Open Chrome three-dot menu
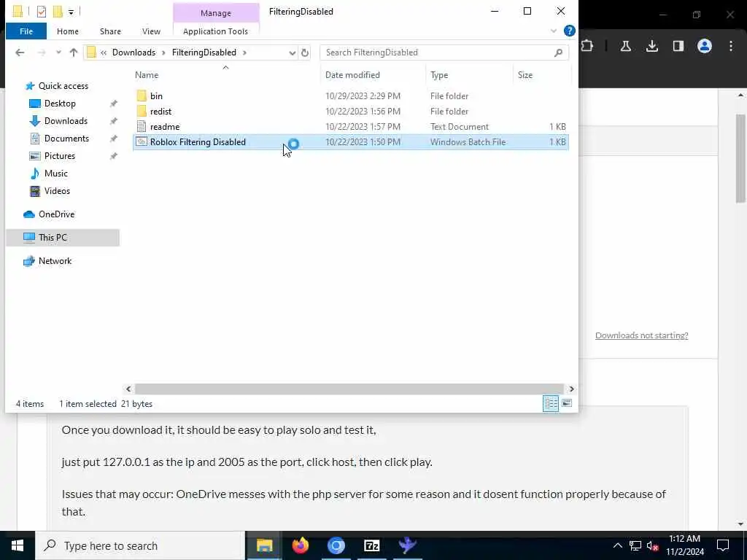The width and height of the screenshot is (747, 560). [731, 46]
